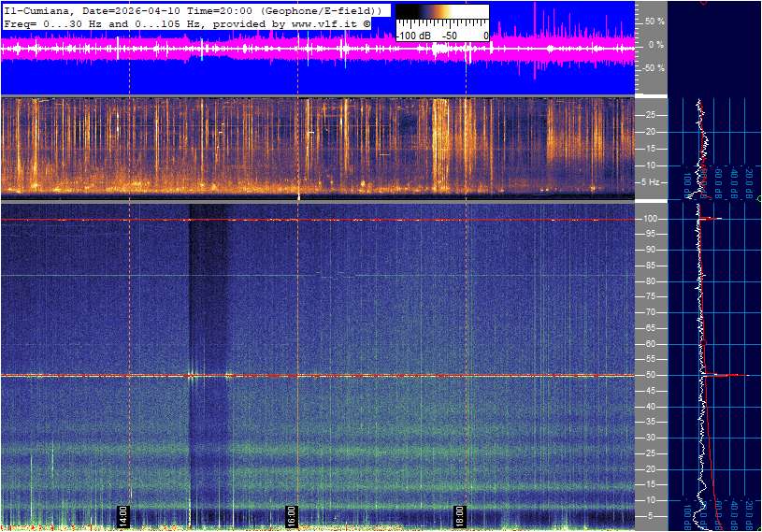Click '15' on the 0-105 Hz E-field axis
Image resolution: width=762 pixels, height=532 pixels.
pyautogui.click(x=650, y=485)
